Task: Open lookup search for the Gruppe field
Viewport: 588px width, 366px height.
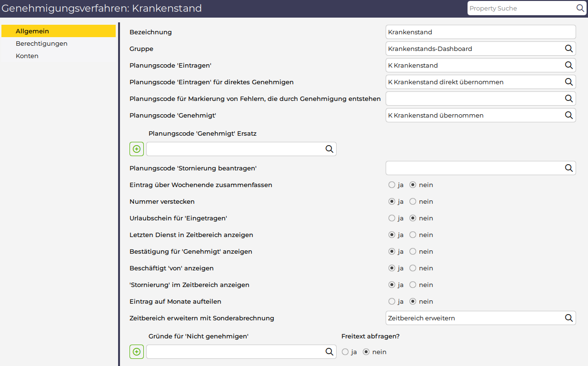Action: point(568,49)
